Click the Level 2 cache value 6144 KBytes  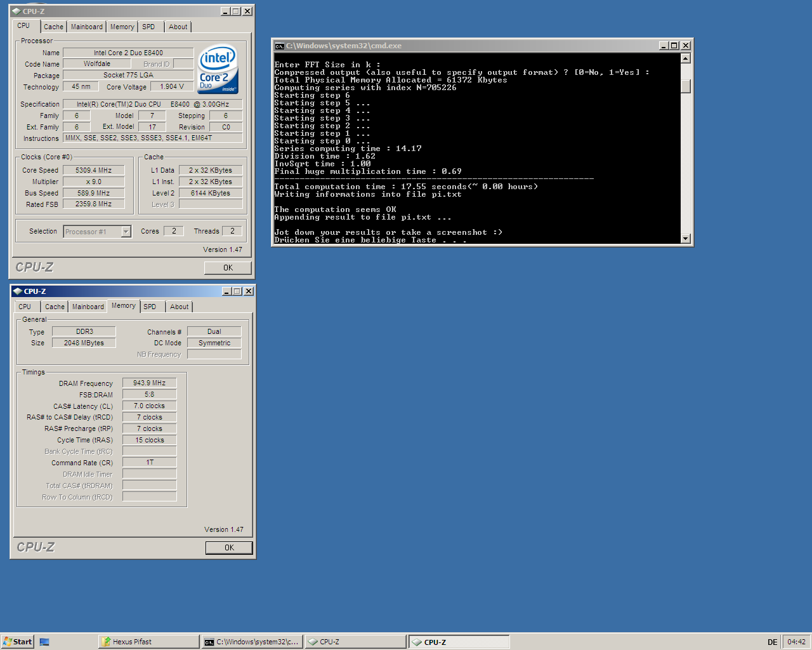coord(211,193)
